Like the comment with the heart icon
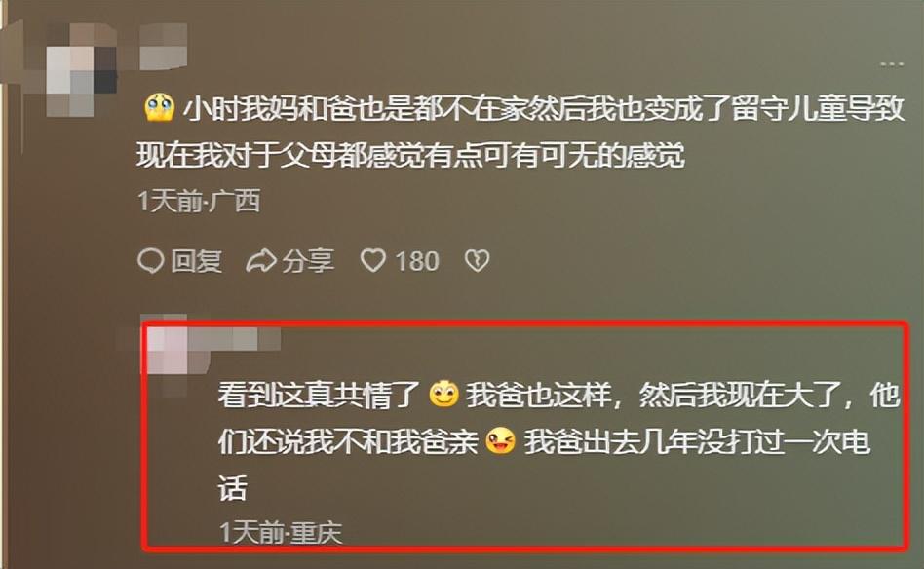This screenshot has width=924, height=569. [x=373, y=260]
